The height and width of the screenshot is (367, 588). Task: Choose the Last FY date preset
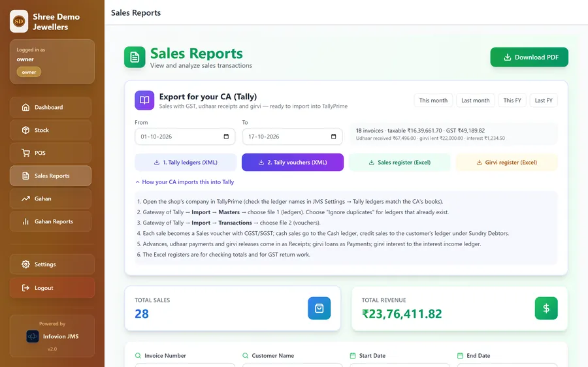coord(544,100)
